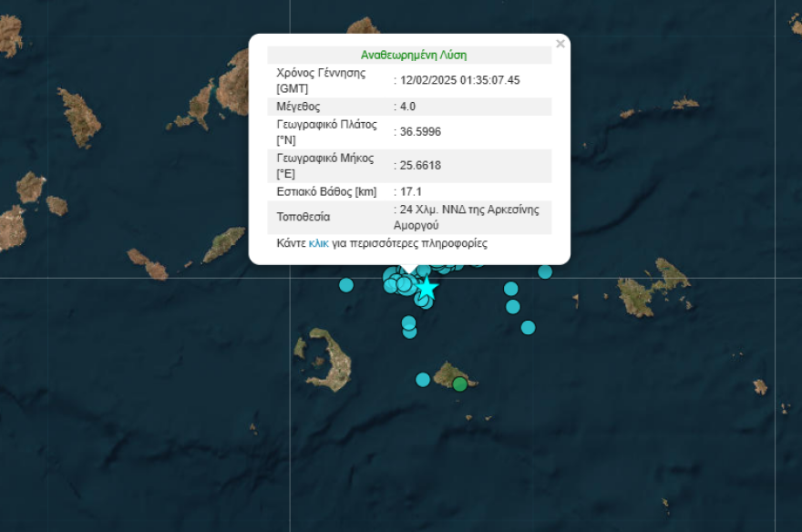Screen dimensions: 802x532
Task: Click the lower of two eastern paired markers
Action: (x=513, y=307)
